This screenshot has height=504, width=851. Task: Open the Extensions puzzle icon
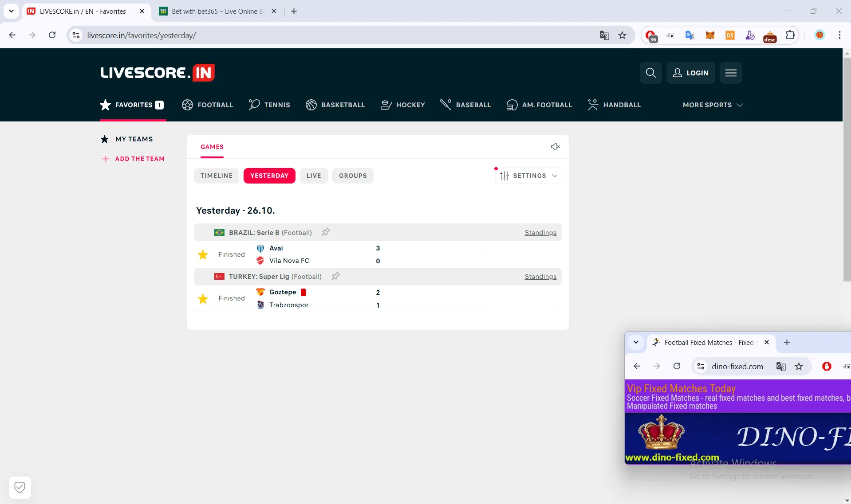coord(790,35)
